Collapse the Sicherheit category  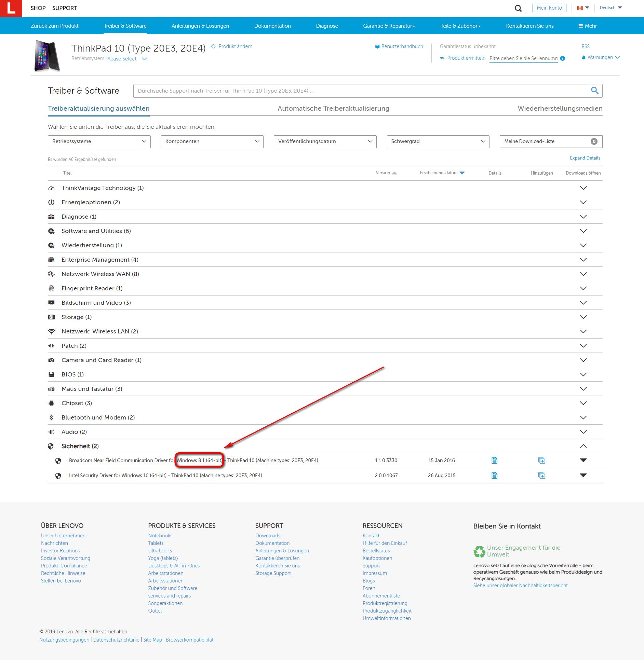tap(583, 446)
